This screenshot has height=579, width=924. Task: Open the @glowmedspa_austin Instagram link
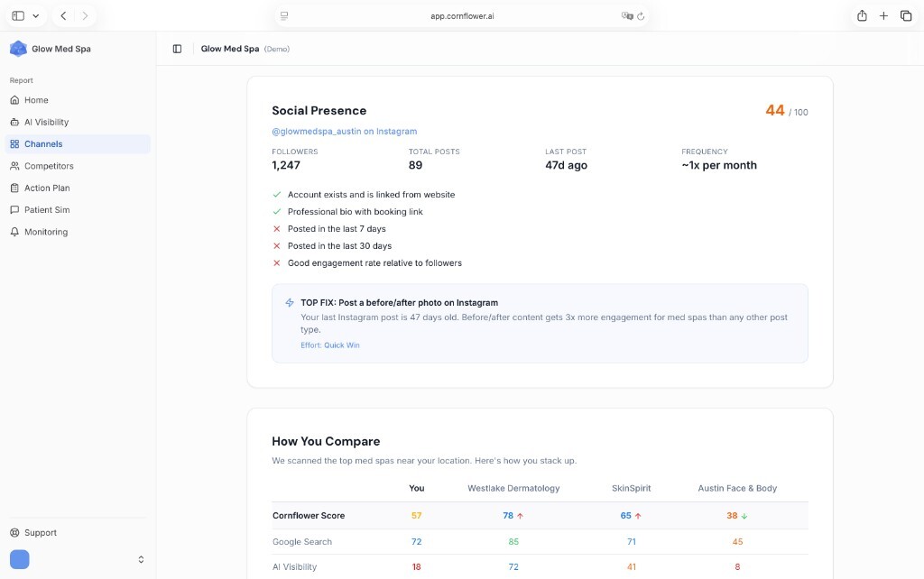pos(344,132)
